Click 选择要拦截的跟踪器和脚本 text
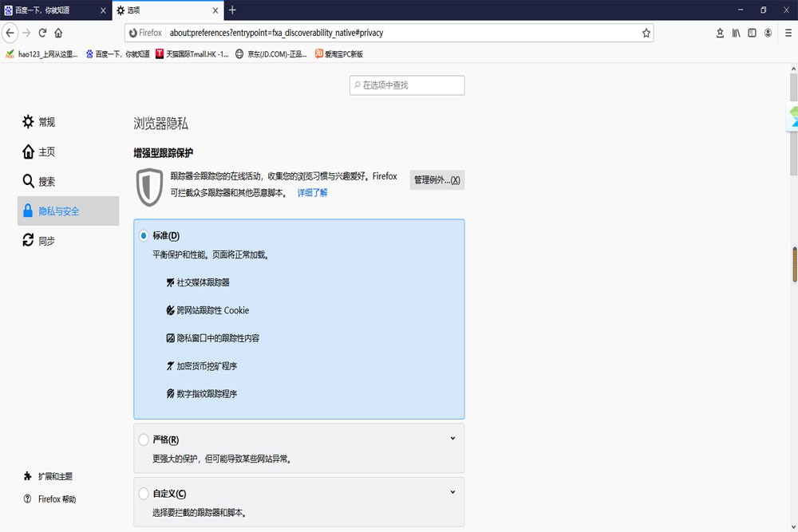This screenshot has height=532, width=798. point(200,513)
